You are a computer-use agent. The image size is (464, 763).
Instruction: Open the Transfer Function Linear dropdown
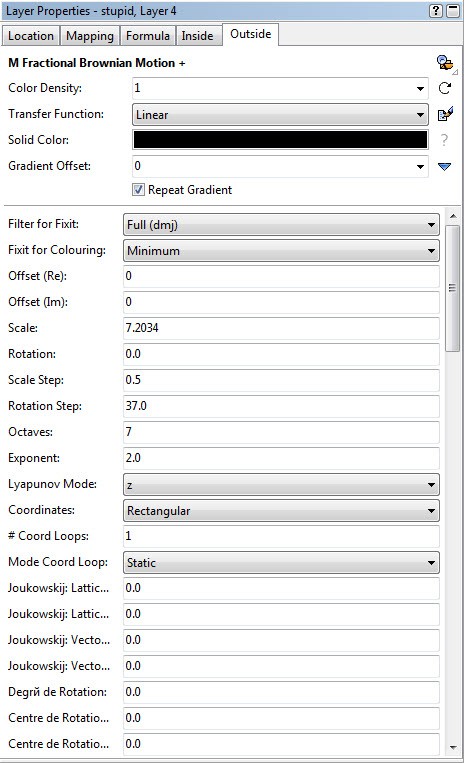click(x=280, y=115)
